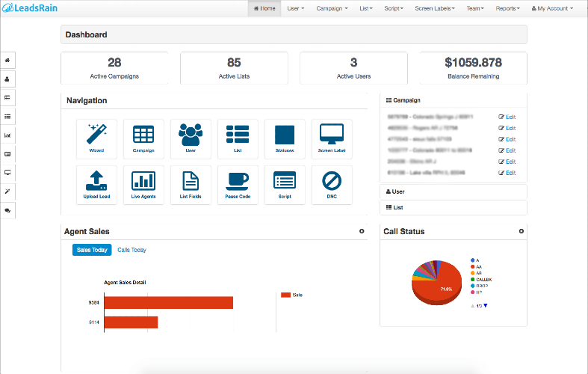The image size is (588, 374).
Task: Open the My Account dropdown
Action: coord(552,8)
